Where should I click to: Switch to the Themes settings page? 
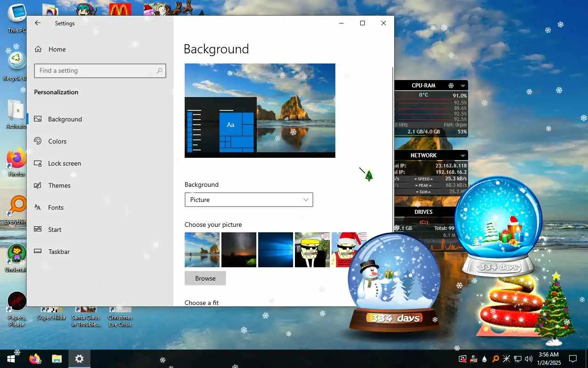(x=100, y=185)
